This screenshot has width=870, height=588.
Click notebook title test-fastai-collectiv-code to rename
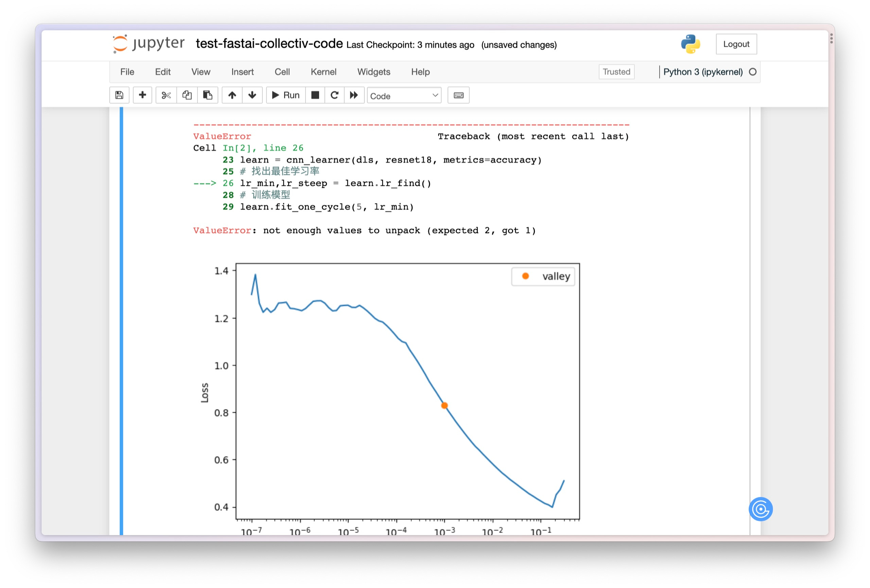tap(269, 44)
